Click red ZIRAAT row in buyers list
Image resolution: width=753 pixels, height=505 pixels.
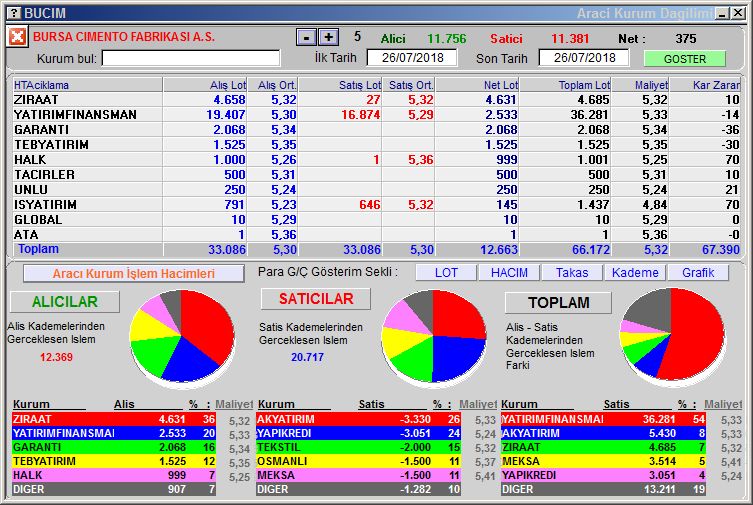114,419
